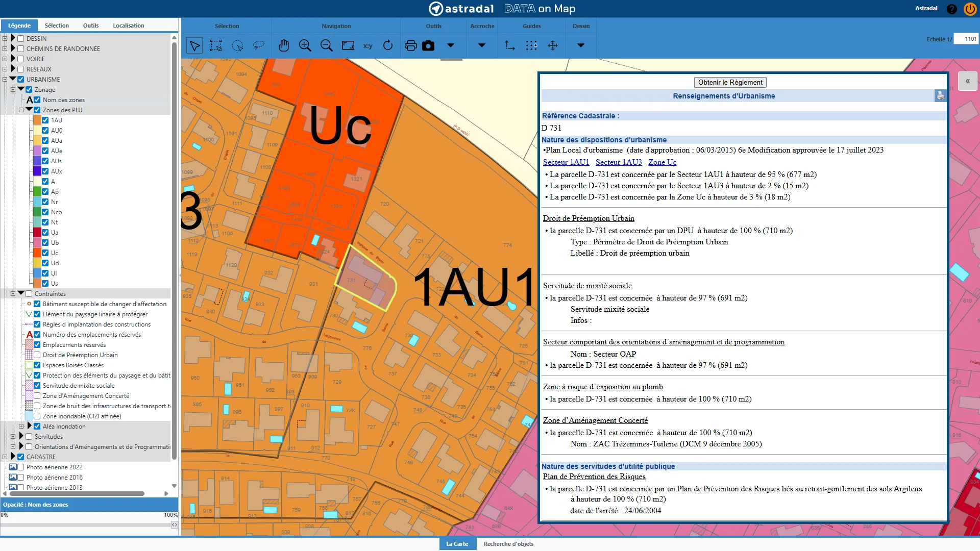Open the Dessin section dropdown arrow
This screenshot has width=980, height=551.
[581, 45]
